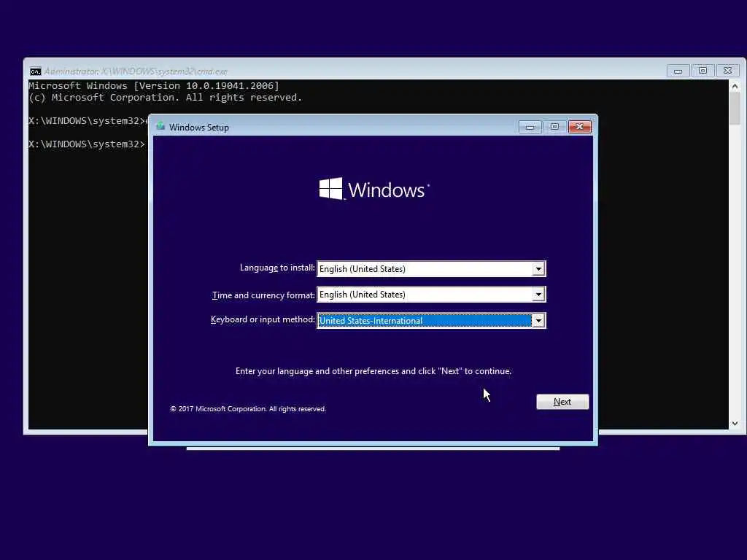Click the Windows logo in setup dialog
The height and width of the screenshot is (560, 747).
tap(374, 189)
